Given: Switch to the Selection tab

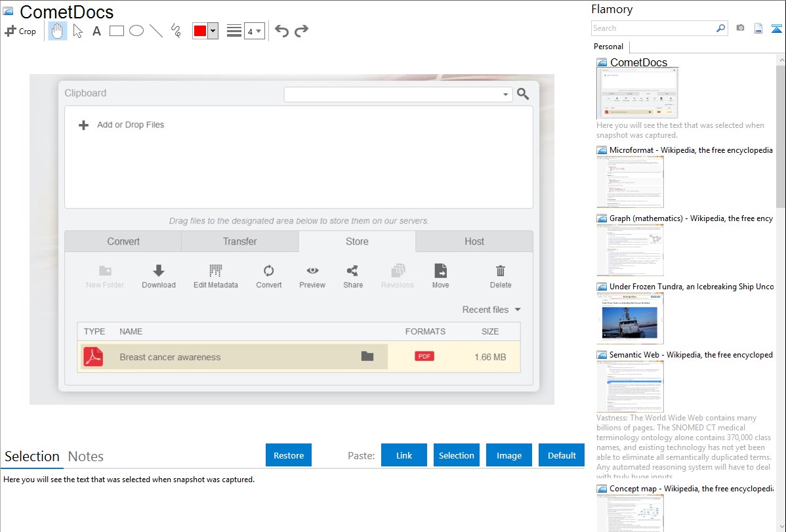Looking at the screenshot, I should click(x=32, y=457).
